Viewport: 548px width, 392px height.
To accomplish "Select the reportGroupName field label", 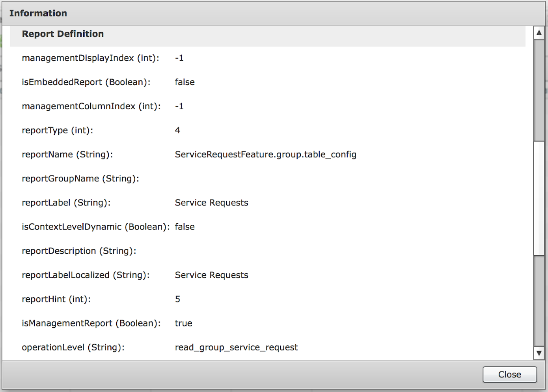I will coord(80,179).
